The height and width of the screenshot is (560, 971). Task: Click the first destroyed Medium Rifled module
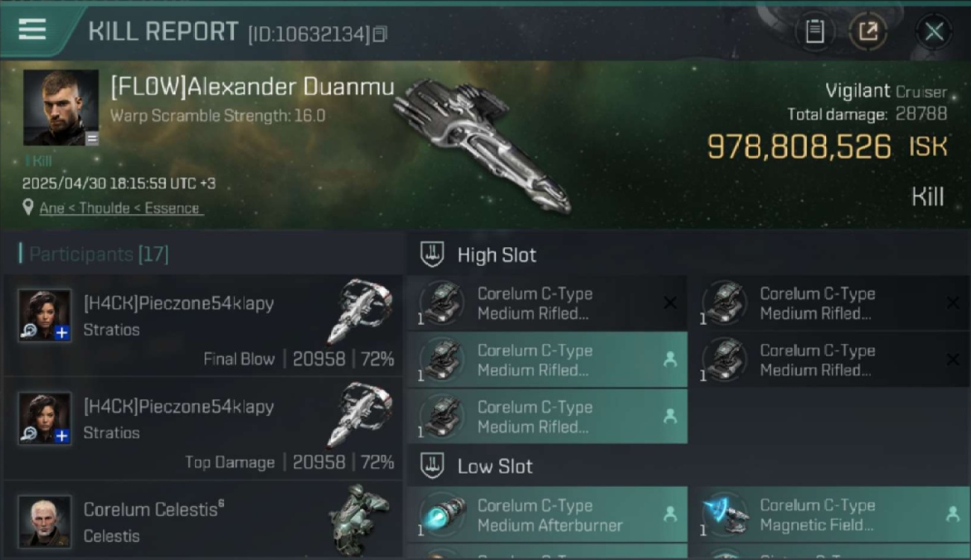[547, 303]
